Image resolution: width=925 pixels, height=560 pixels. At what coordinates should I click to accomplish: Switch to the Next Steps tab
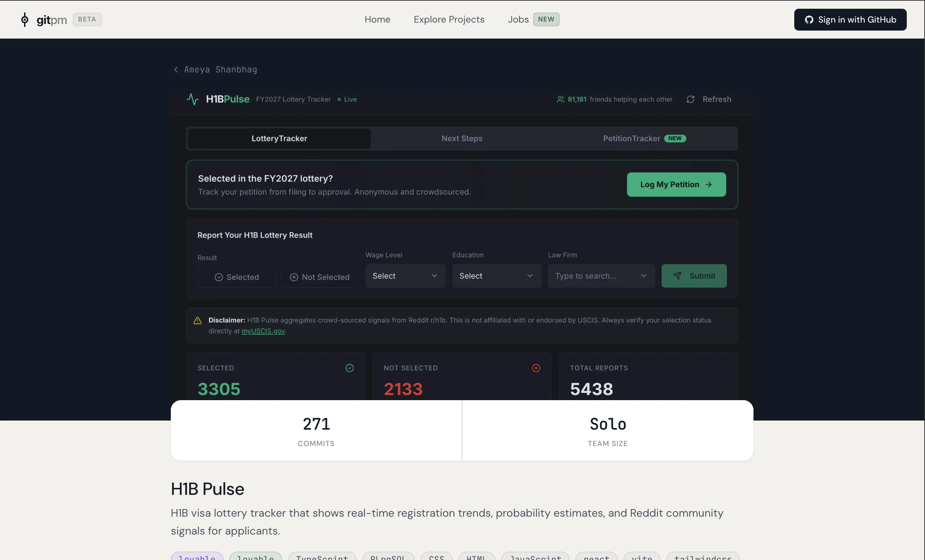pyautogui.click(x=461, y=138)
